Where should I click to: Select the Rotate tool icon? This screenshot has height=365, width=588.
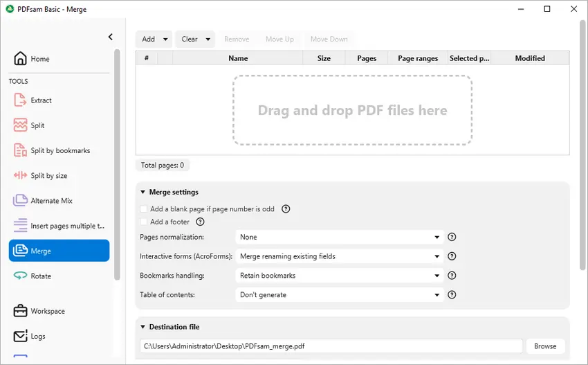20,276
